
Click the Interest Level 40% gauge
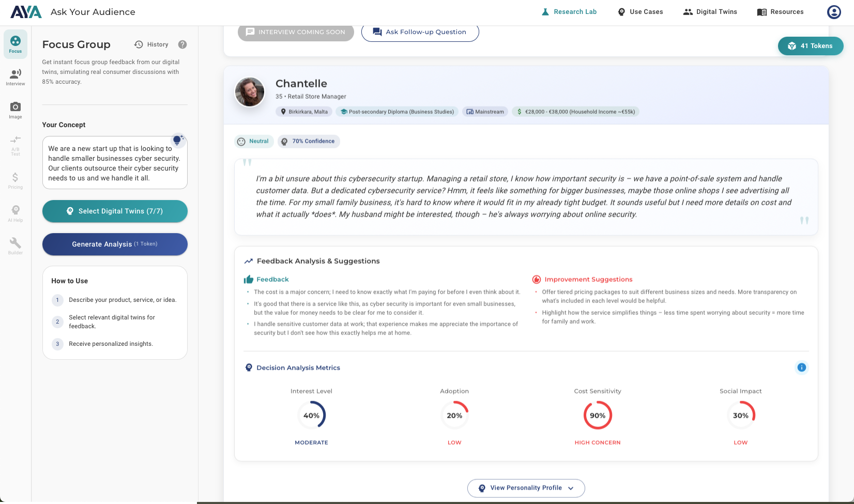[311, 416]
